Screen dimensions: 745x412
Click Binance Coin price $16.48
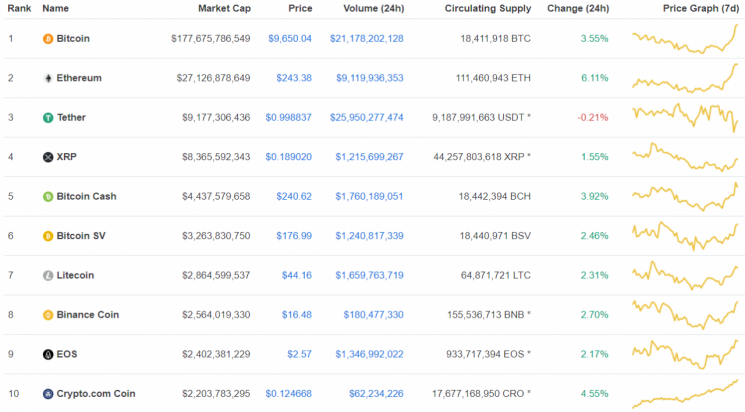click(x=297, y=315)
